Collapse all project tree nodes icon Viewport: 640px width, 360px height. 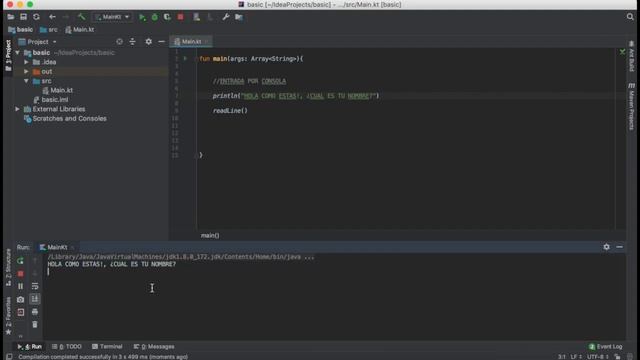pyautogui.click(x=133, y=42)
